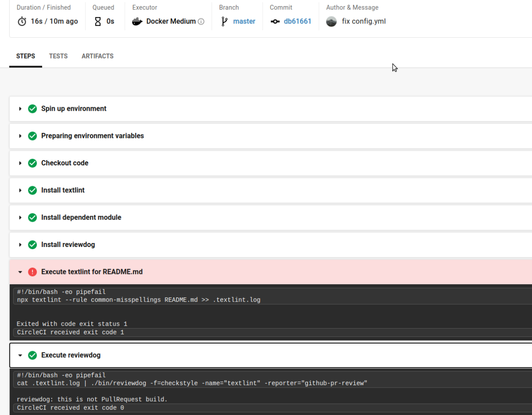532x415 pixels.
Task: Open the master branch link
Action: point(244,21)
